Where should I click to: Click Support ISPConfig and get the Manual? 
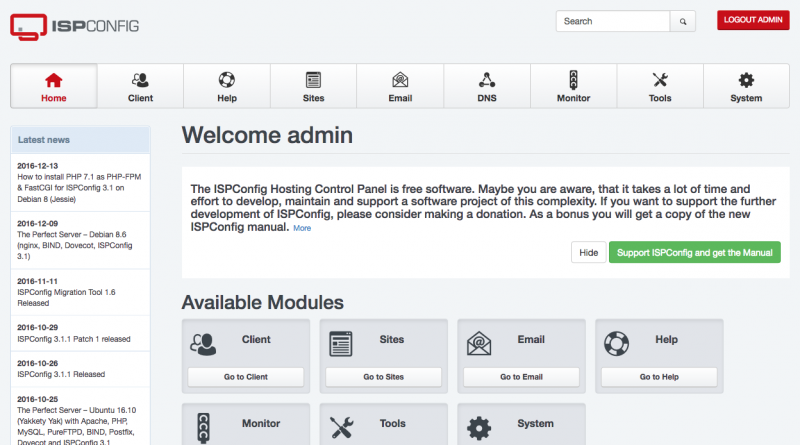point(694,253)
